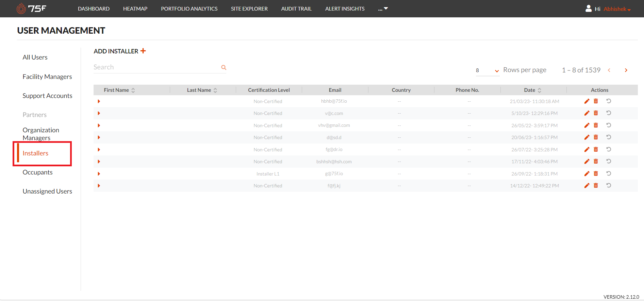Click the reset icon for fg@dr.io row
The height and width of the screenshot is (301, 644).
coord(609,149)
